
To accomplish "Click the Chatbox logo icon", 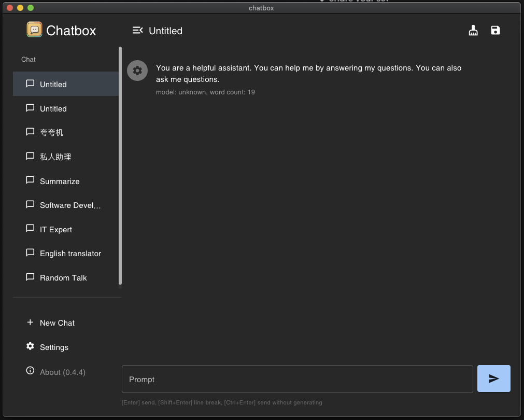I will [x=34, y=30].
